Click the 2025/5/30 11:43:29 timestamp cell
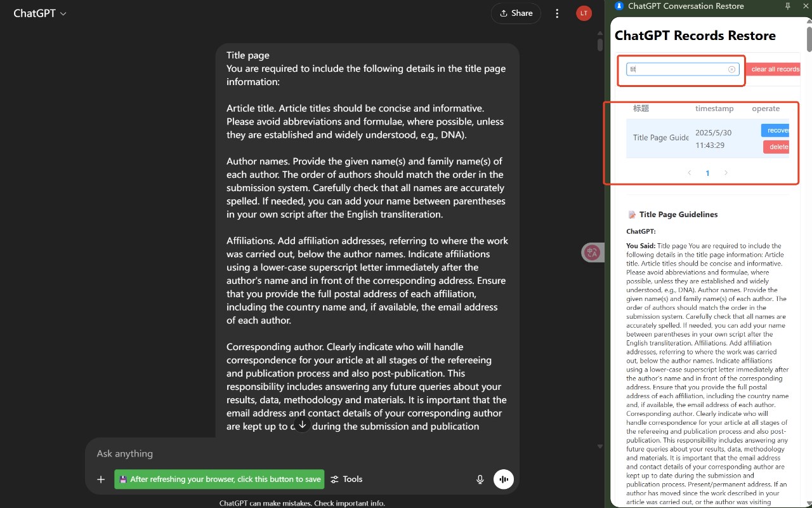This screenshot has width=812, height=508. [x=713, y=139]
